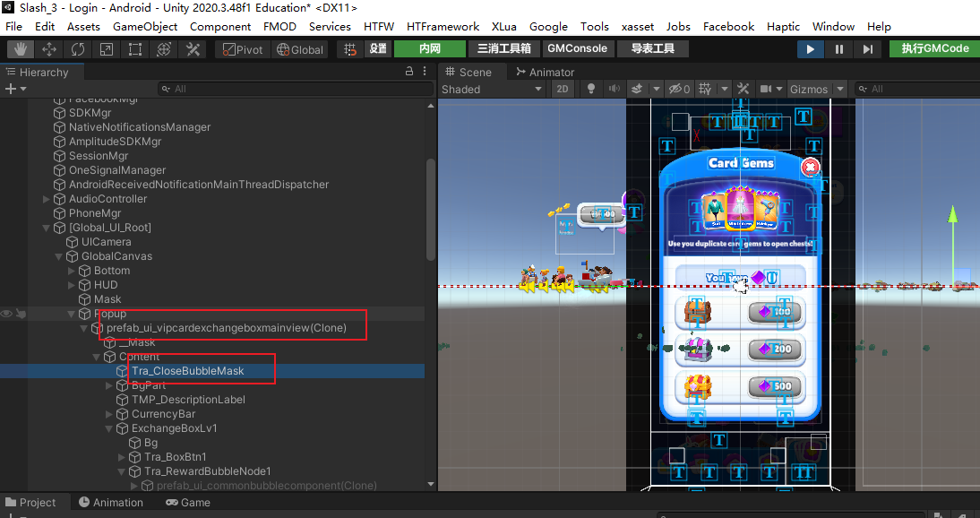Switch to the Animator tab

click(545, 72)
